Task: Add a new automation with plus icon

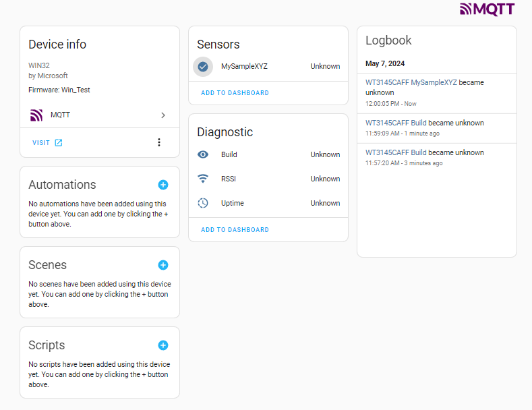Action: [163, 185]
